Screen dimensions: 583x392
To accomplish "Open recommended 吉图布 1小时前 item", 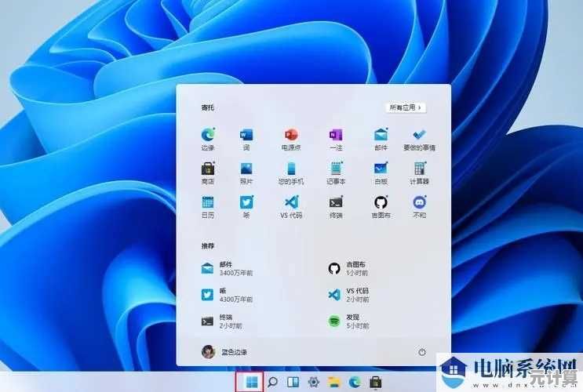I will pos(348,268).
